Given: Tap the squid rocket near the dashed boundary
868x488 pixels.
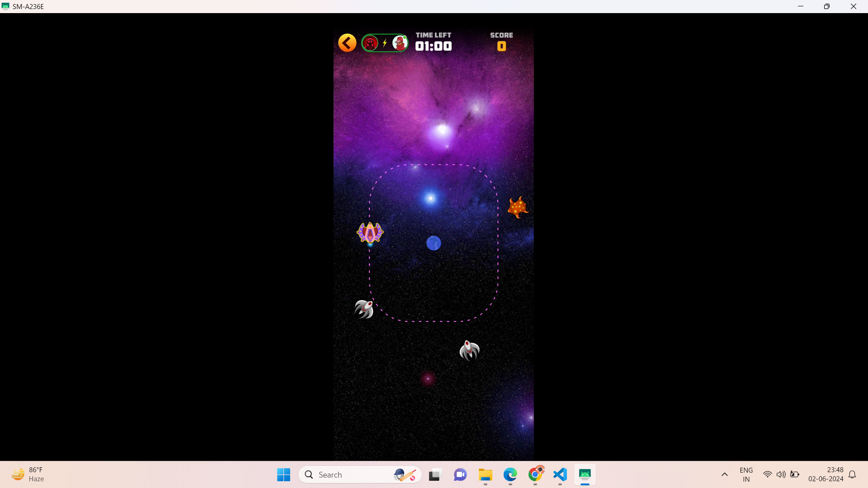Looking at the screenshot, I should coord(364,308).
